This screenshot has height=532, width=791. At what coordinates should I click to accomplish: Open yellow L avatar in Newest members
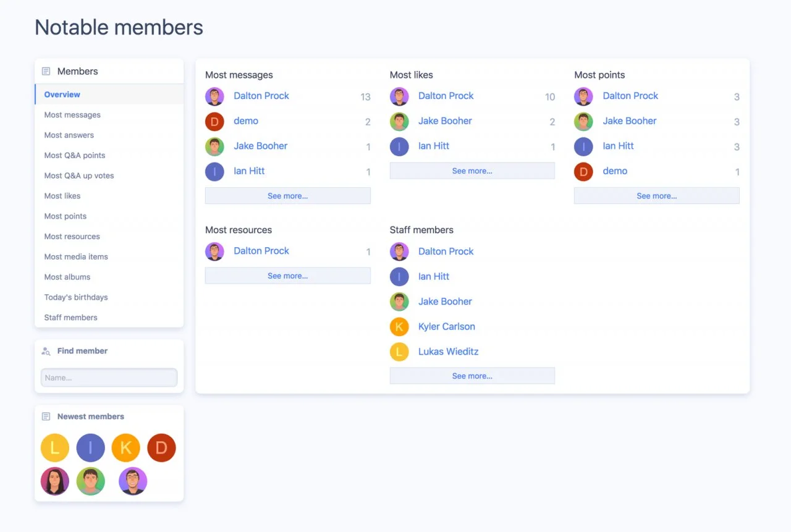[55, 448]
